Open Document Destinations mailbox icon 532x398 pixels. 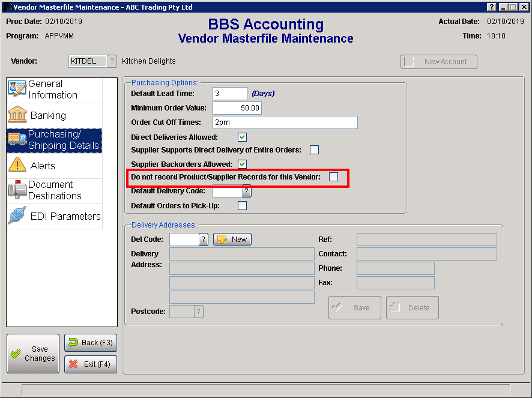(17, 190)
